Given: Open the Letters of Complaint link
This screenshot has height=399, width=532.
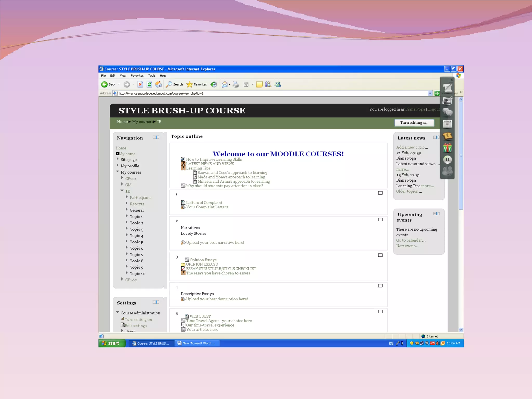Looking at the screenshot, I should (x=204, y=203).
